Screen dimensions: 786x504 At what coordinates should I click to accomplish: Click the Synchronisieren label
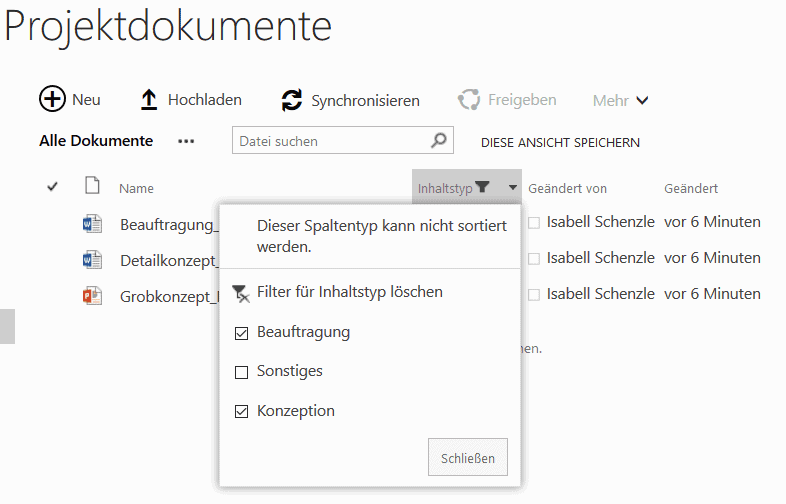(365, 101)
